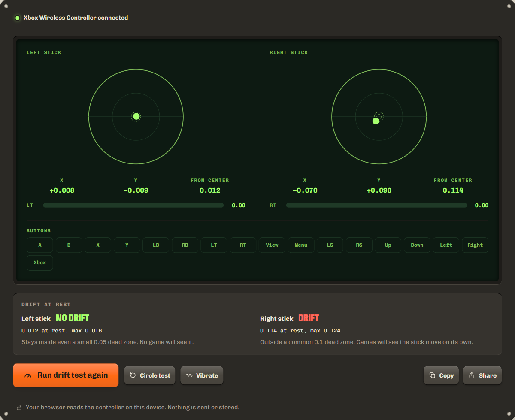Click '0.114 at rest, max 0.124' text
Screen dimensions: 515x420
tap(300, 331)
